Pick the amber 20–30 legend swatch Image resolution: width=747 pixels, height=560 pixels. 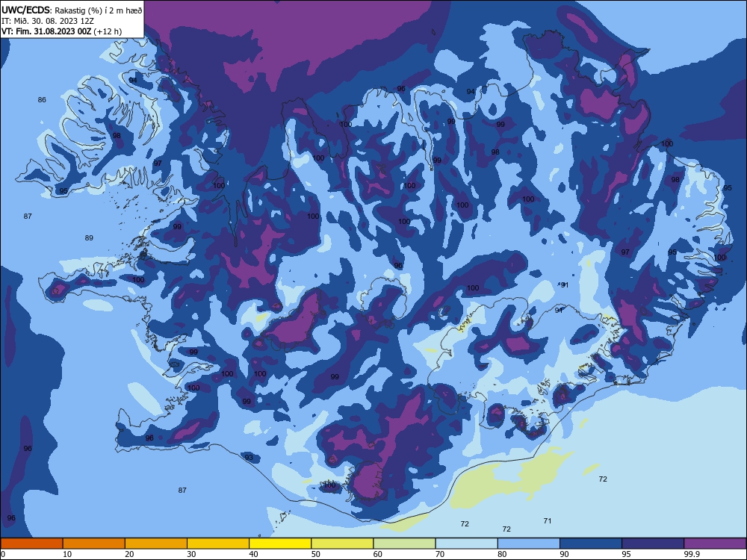[156, 544]
